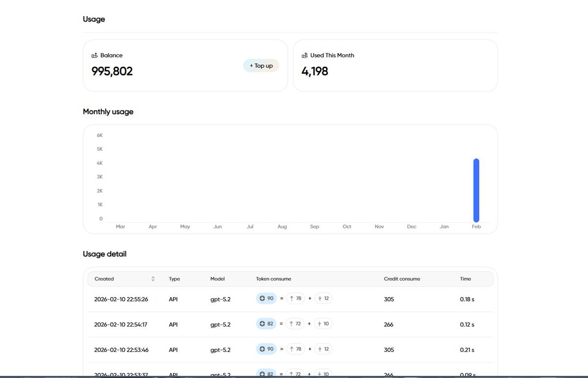588x378 pixels.
Task: Click the 6K label on chart y-axis
Action: tap(99, 135)
